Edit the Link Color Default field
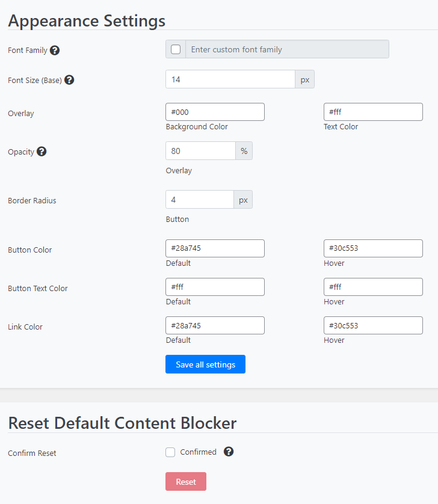438x504 pixels. (215, 325)
